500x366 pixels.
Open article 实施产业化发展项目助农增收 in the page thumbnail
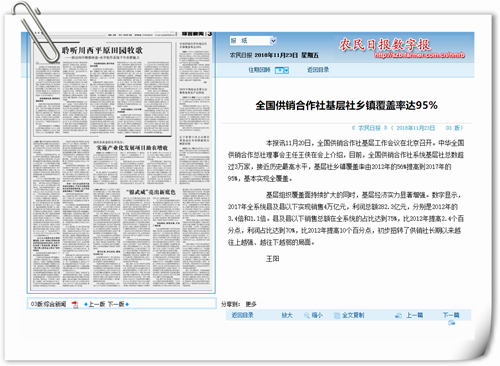click(132, 148)
